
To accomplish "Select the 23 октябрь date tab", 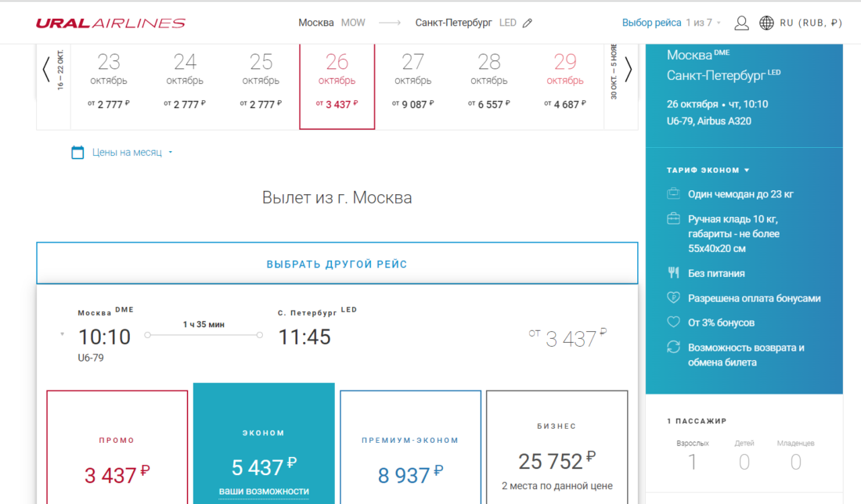I will pos(109,82).
